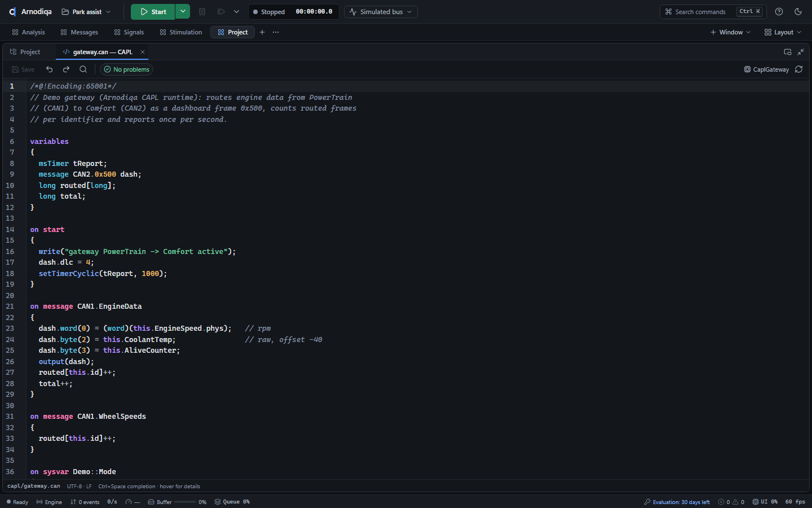This screenshot has width=812, height=508.
Task: Click the Arnodiqa app logo
Action: click(x=12, y=12)
